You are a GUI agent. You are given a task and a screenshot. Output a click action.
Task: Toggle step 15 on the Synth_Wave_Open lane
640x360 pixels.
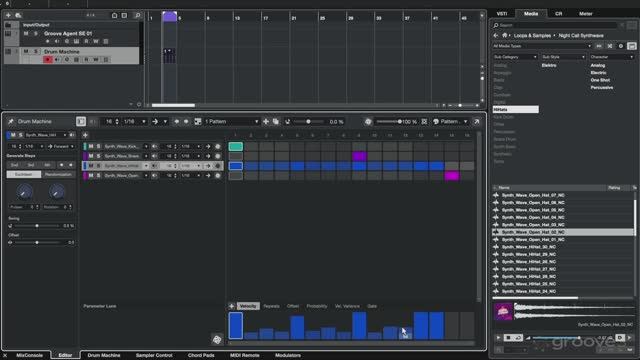452,176
